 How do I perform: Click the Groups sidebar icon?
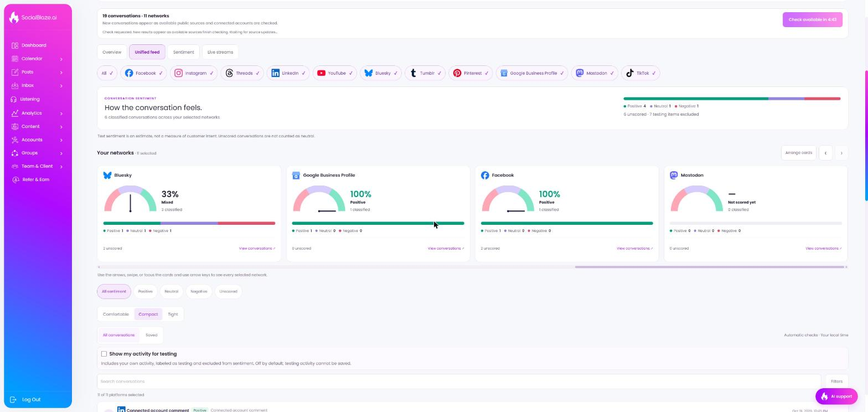click(15, 153)
